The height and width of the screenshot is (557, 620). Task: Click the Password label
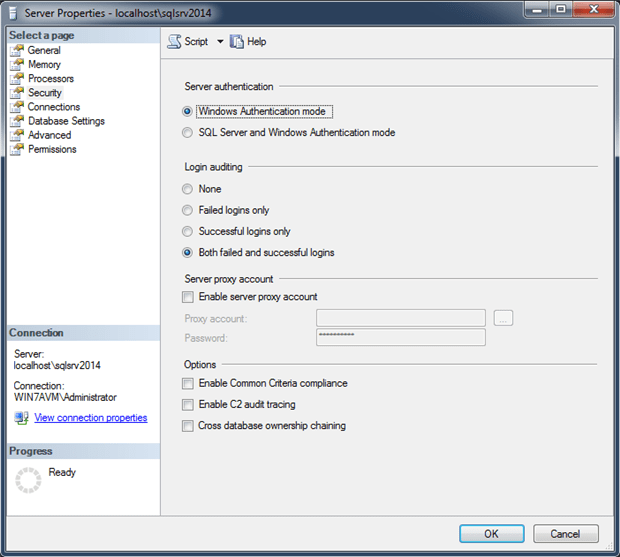tap(206, 338)
